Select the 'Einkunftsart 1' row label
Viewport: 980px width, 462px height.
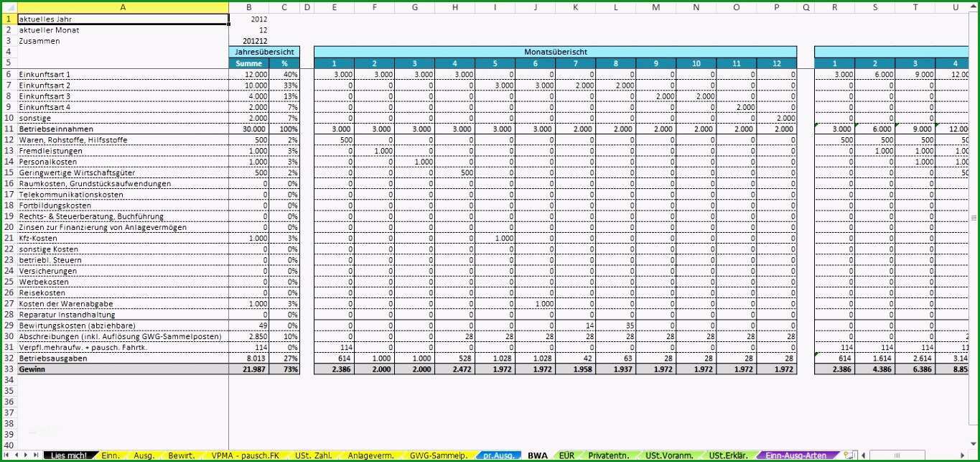(123, 74)
